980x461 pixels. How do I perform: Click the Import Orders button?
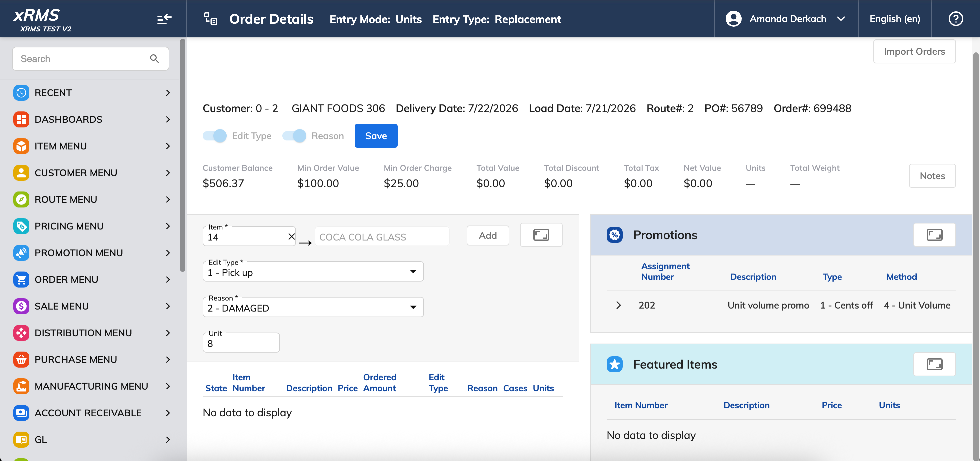click(x=914, y=51)
